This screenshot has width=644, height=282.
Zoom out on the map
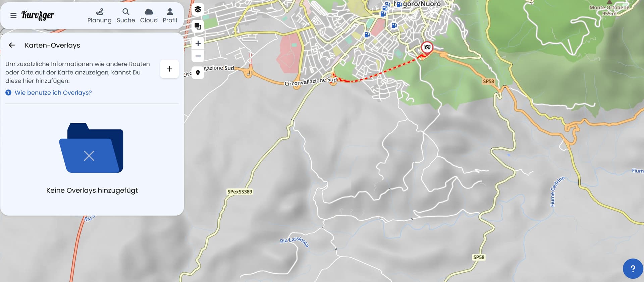coord(198,56)
